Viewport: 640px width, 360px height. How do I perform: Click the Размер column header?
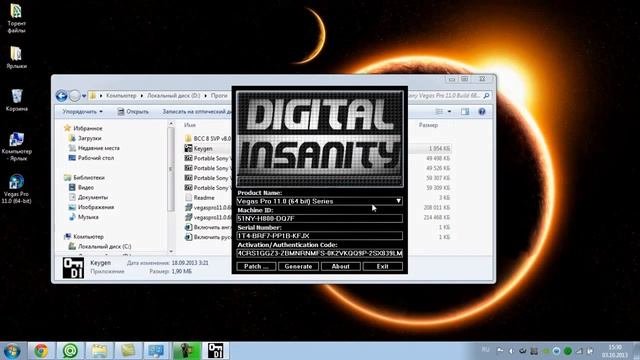point(428,125)
